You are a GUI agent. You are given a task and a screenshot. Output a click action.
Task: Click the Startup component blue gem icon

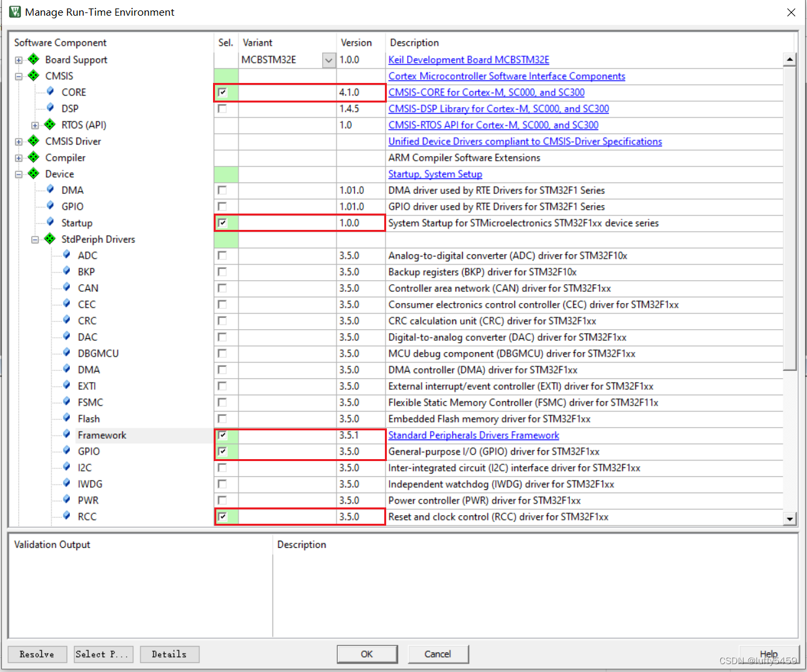[x=50, y=222]
